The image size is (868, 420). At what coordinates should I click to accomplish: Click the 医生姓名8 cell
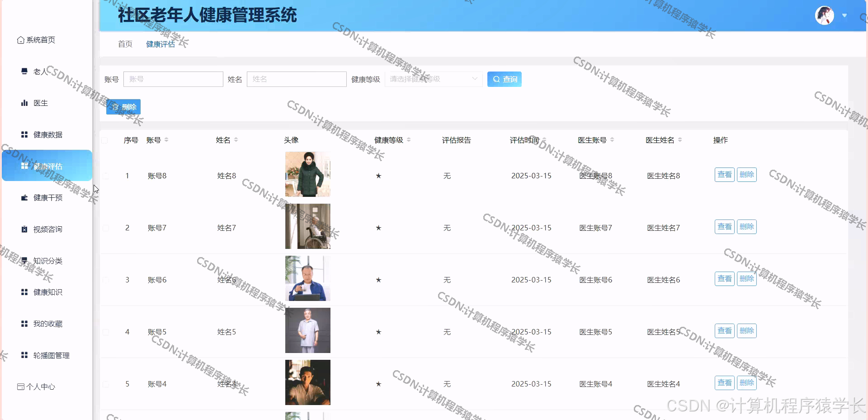[x=663, y=176]
